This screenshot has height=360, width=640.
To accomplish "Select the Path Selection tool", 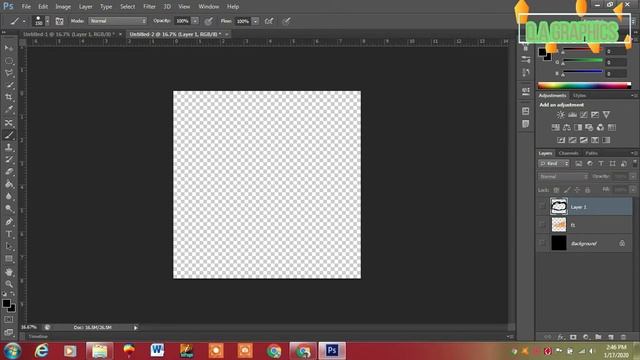I will click(9, 247).
